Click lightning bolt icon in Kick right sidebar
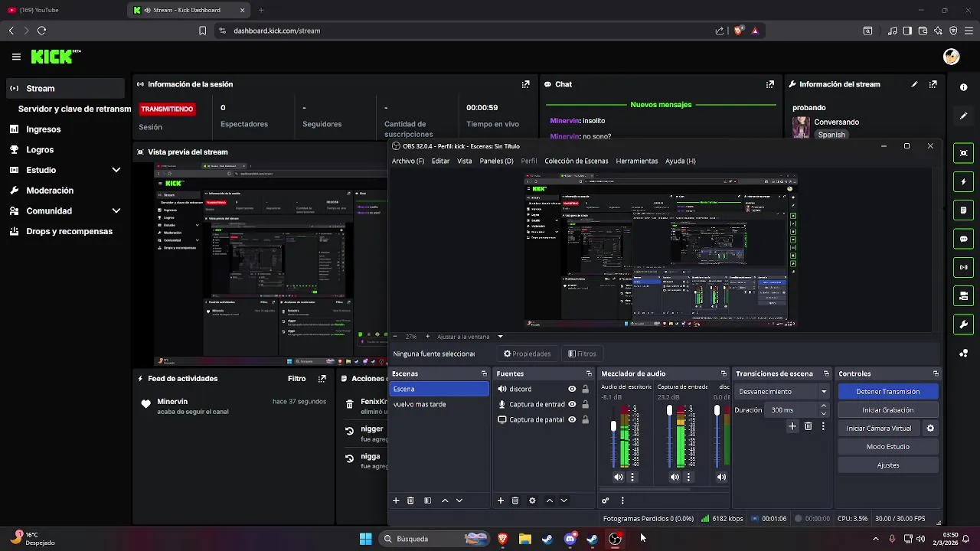 click(964, 182)
